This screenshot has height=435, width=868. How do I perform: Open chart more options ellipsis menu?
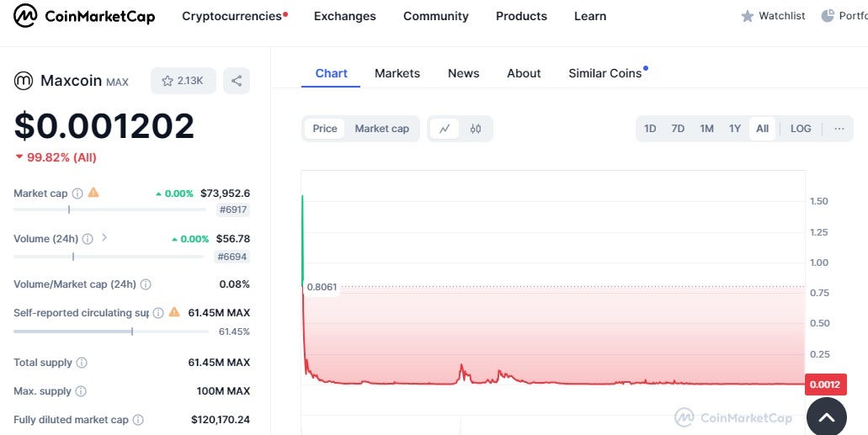click(x=839, y=129)
